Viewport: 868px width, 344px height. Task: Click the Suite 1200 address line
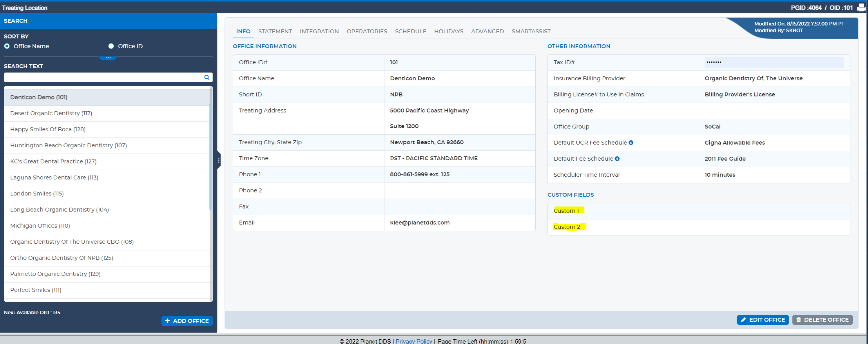click(x=404, y=126)
